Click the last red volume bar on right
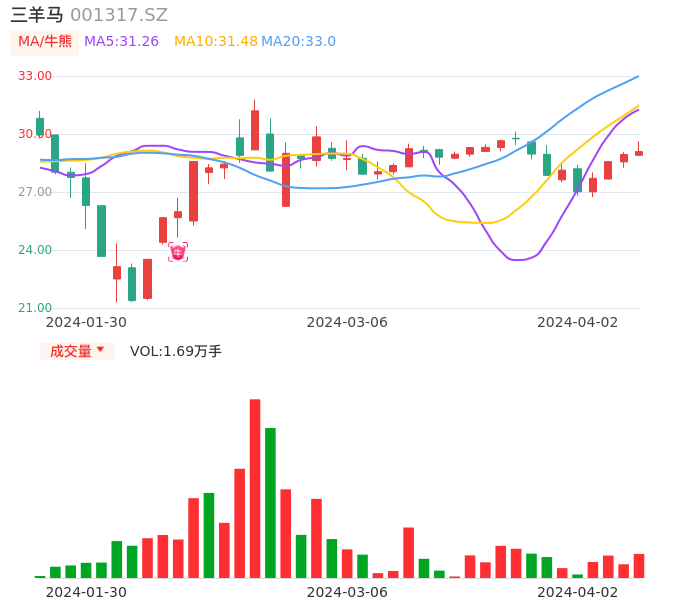 tap(639, 566)
